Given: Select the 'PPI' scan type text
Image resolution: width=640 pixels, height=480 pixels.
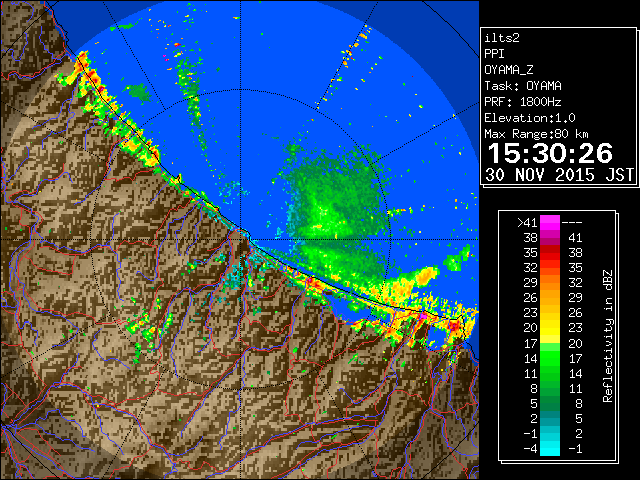Looking at the screenshot, I should 494,54.
